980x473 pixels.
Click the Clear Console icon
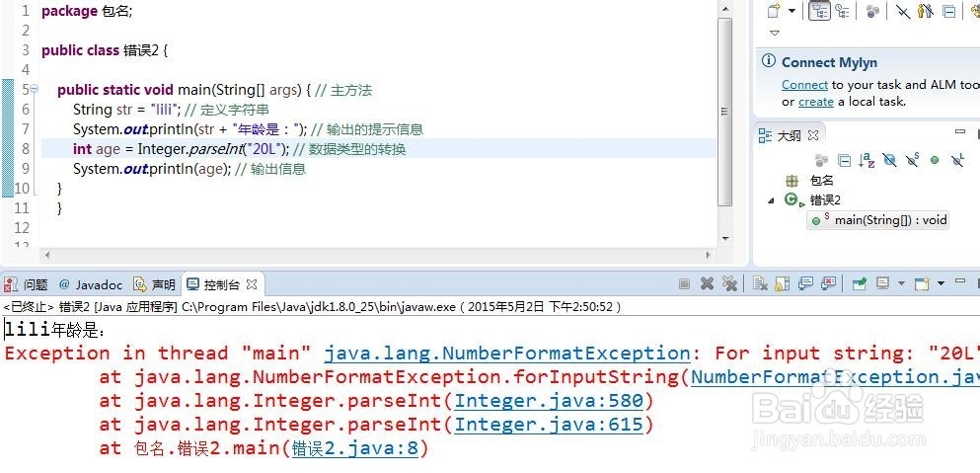pos(760,284)
